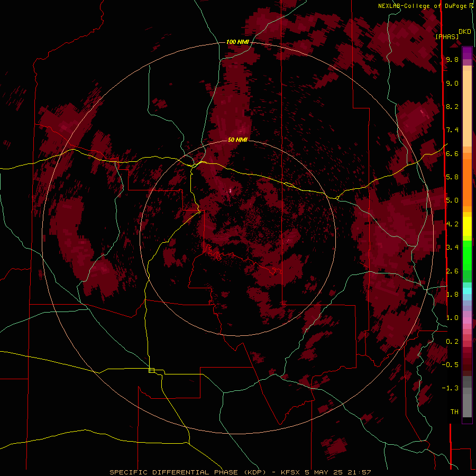
Task: Select the [PHAS] label above the color bar
Action: point(447,36)
